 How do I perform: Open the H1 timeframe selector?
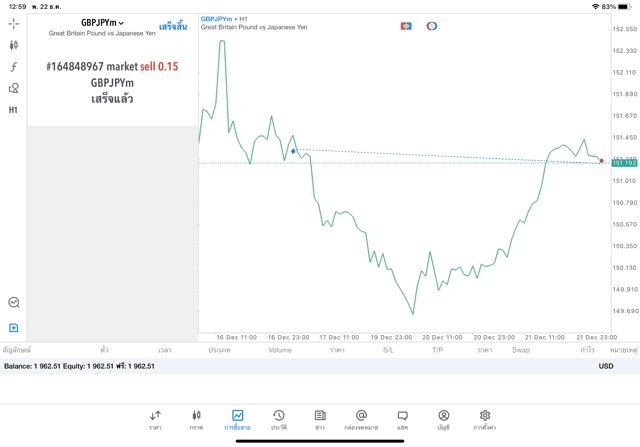pos(13,110)
